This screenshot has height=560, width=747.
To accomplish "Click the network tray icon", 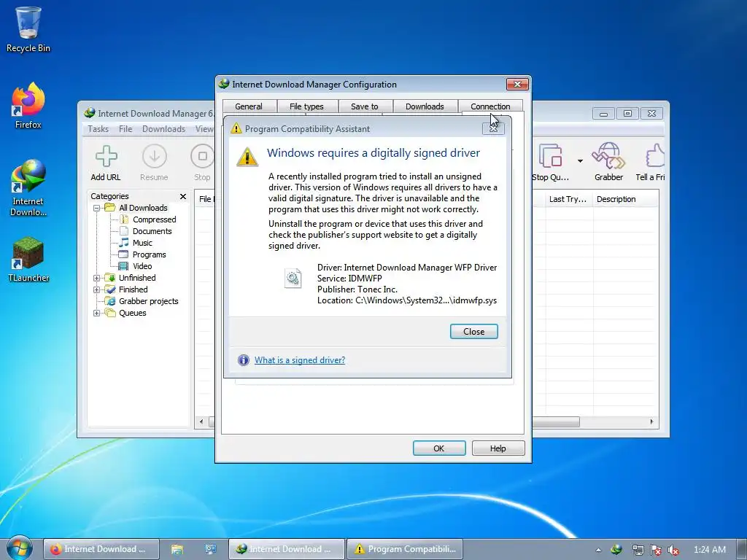I will click(x=638, y=550).
